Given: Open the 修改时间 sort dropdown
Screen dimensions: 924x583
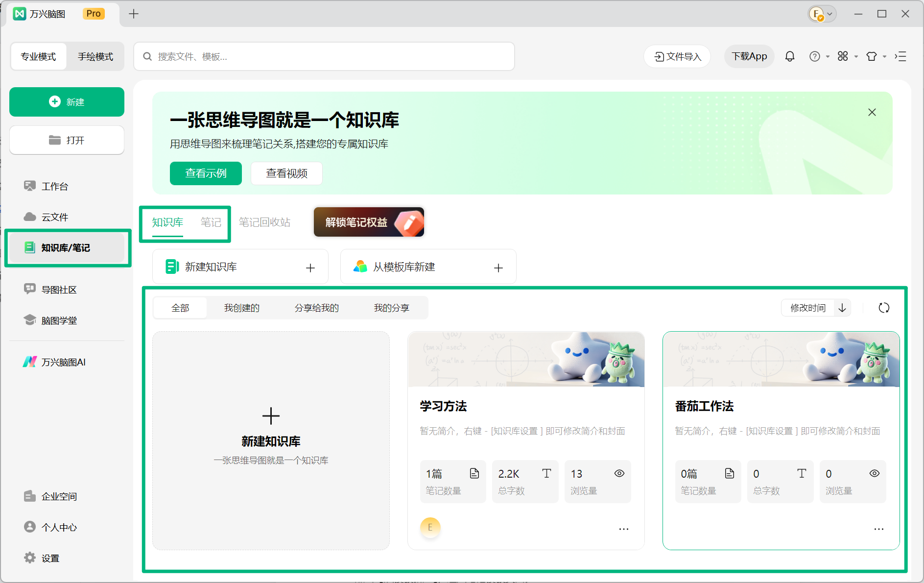Looking at the screenshot, I should pos(808,308).
